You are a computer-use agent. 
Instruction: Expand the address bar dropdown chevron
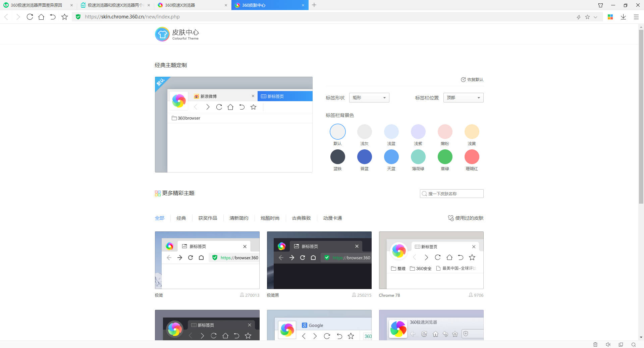pyautogui.click(x=595, y=17)
